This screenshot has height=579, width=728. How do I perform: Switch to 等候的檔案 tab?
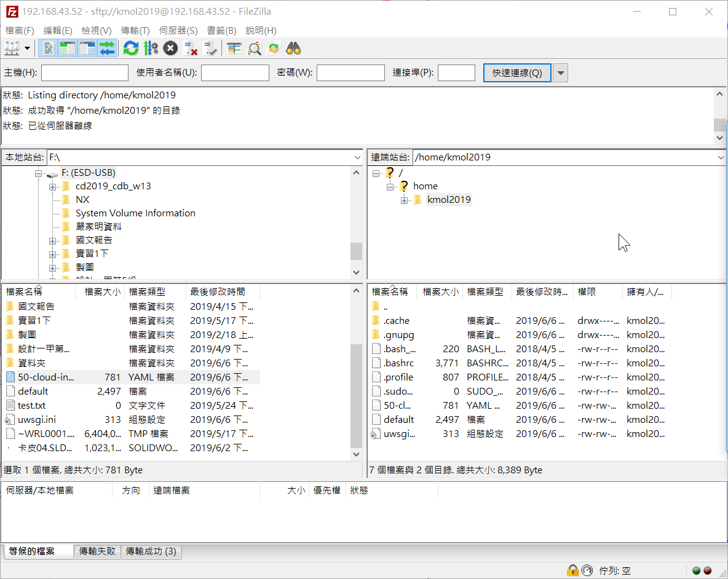click(x=39, y=551)
